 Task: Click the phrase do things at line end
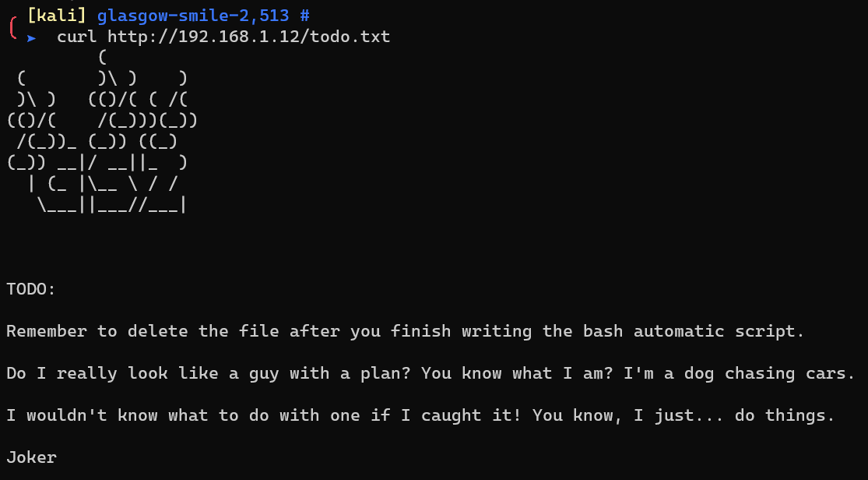tap(785, 415)
